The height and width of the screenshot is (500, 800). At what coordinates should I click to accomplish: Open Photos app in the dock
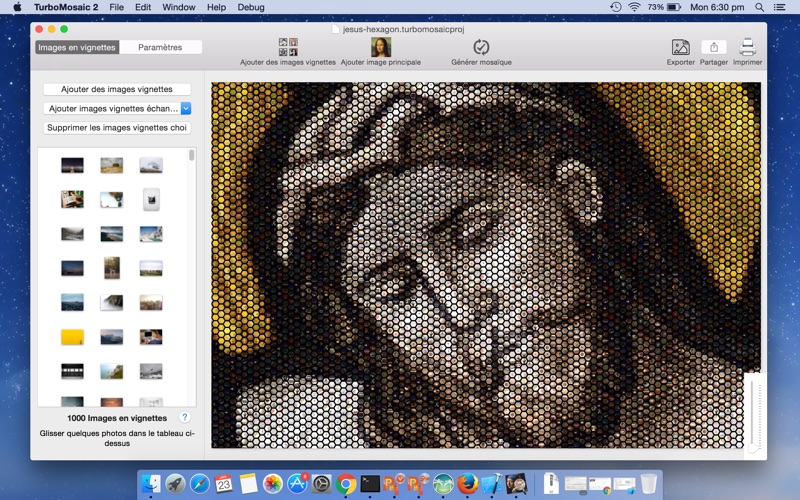click(x=273, y=484)
